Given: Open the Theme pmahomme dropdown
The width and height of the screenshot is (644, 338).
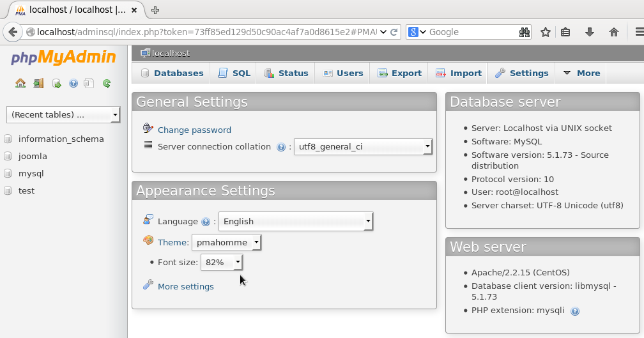Looking at the screenshot, I should [x=226, y=242].
